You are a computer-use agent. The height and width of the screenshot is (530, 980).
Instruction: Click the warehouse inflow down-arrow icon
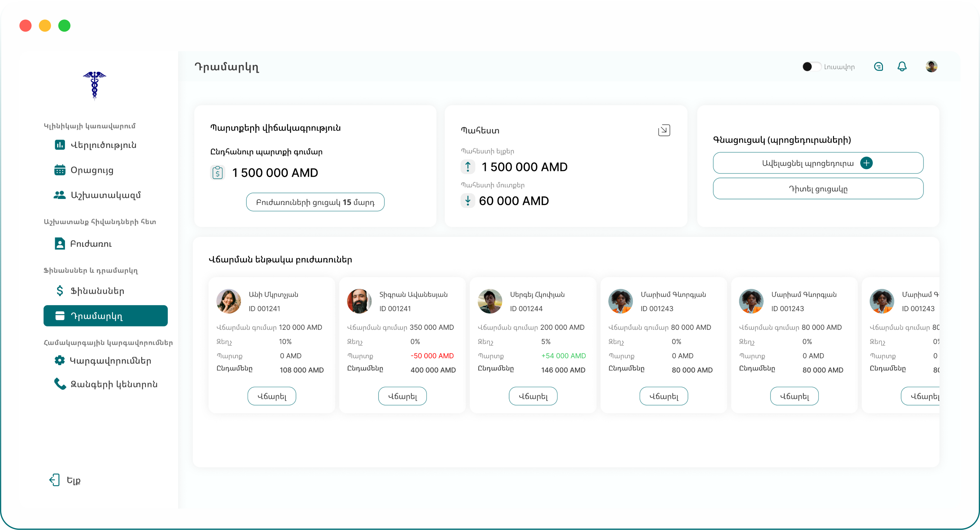(468, 200)
